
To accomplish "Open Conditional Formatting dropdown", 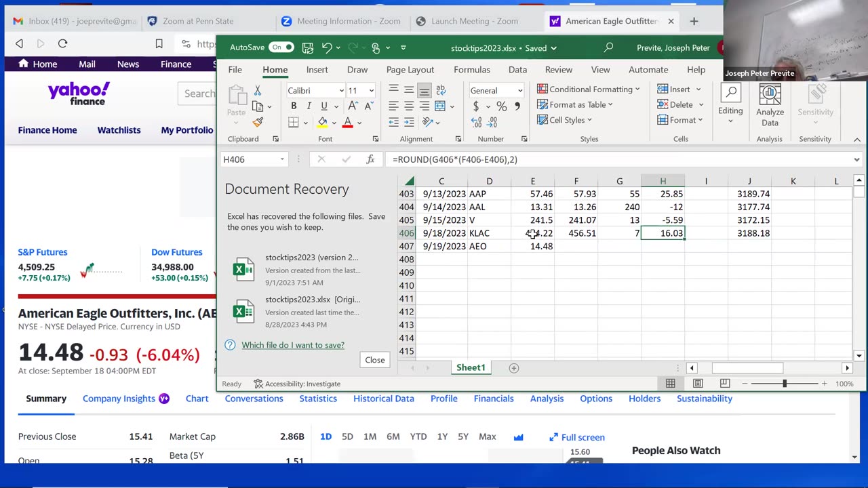I will (x=589, y=89).
